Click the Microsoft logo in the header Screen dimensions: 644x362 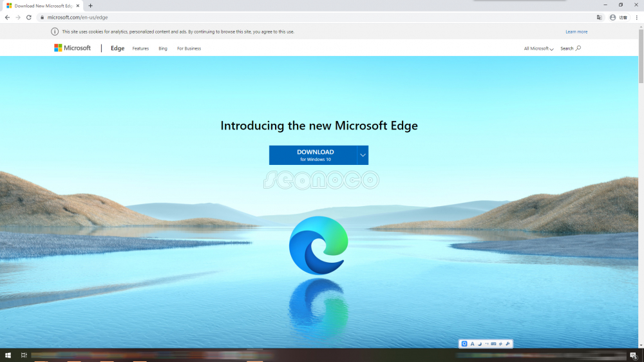pyautogui.click(x=72, y=48)
